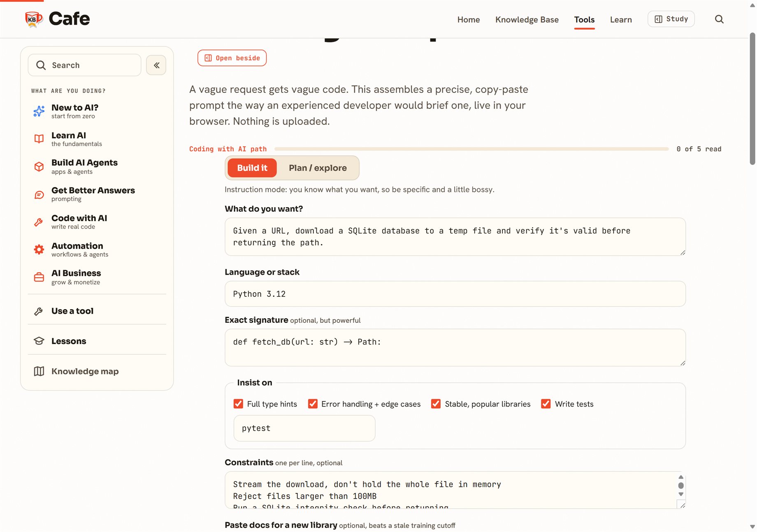
Task: Open Use a tool link
Action: tap(97, 311)
